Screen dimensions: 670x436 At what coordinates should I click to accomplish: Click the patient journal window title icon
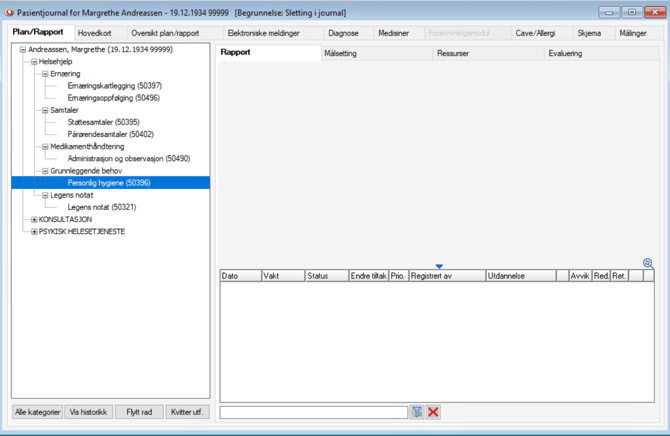pos(8,12)
